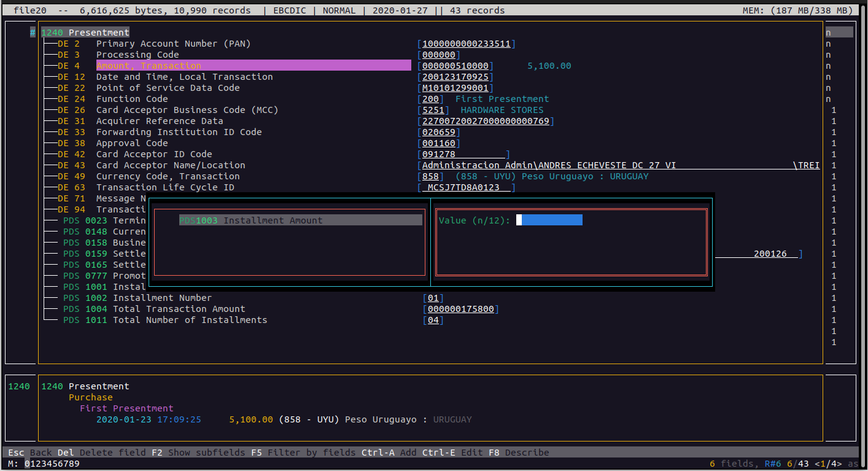Screen dimensions: 868x471
Task: Select PDS1003 Installment Amount in the dialog
Action: (250, 220)
